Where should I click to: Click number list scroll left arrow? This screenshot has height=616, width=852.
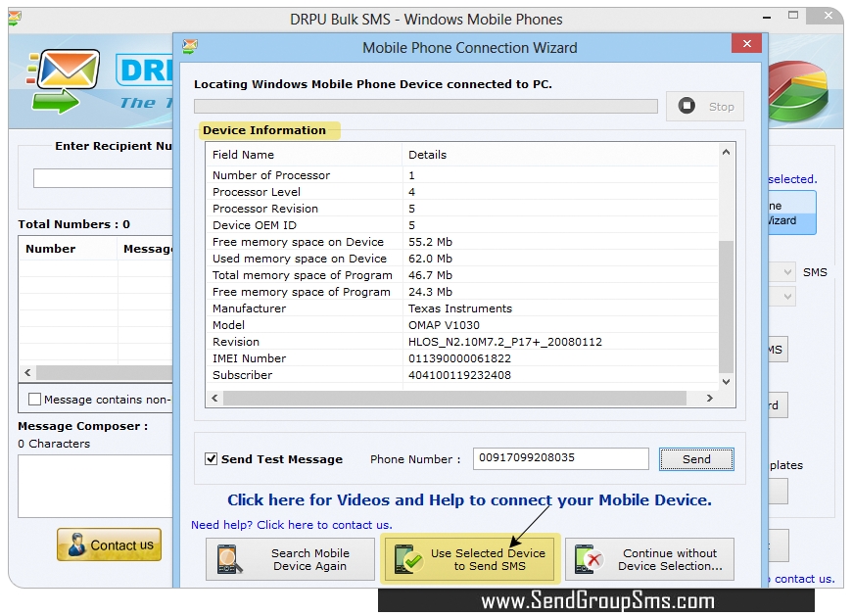pyautogui.click(x=27, y=373)
